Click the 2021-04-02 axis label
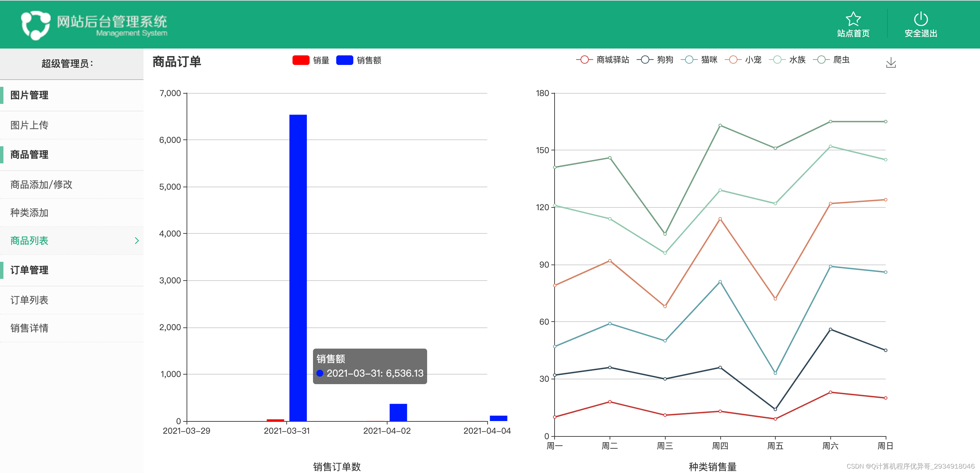Image resolution: width=980 pixels, height=473 pixels. point(387,431)
